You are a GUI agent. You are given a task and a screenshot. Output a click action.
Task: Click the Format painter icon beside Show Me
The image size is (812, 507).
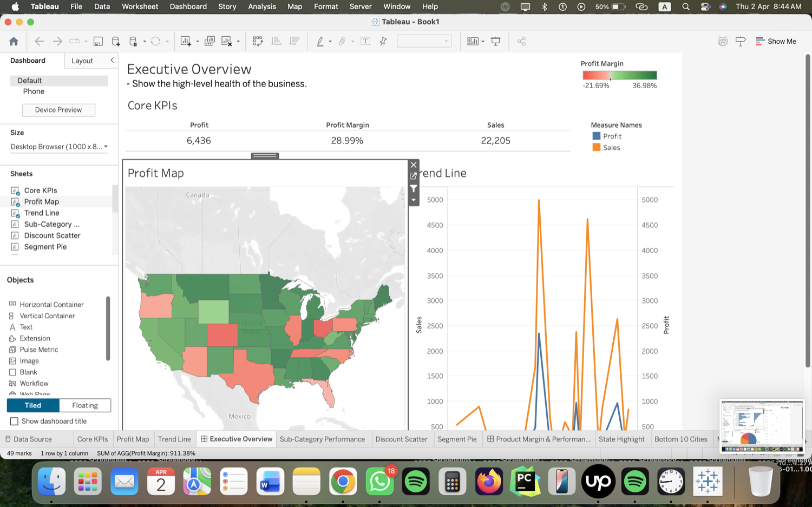[x=741, y=41]
